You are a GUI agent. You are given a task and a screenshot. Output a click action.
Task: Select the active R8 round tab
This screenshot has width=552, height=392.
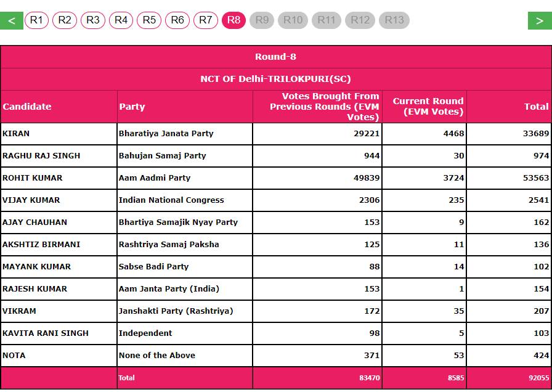pos(234,20)
